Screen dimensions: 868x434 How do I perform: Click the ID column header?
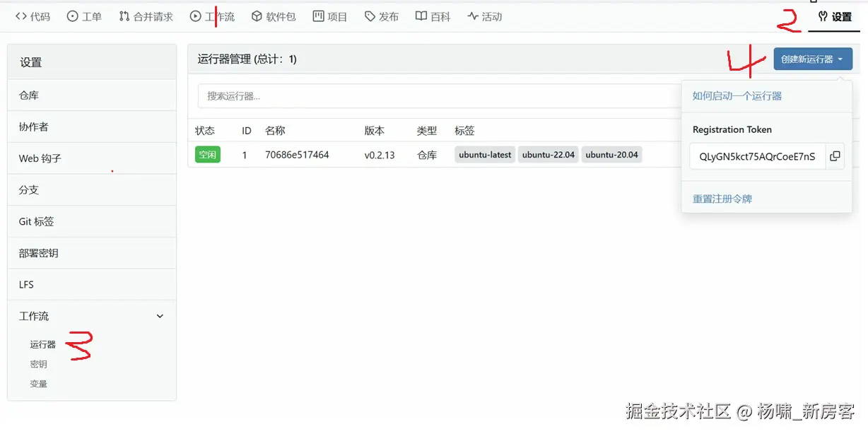[247, 131]
